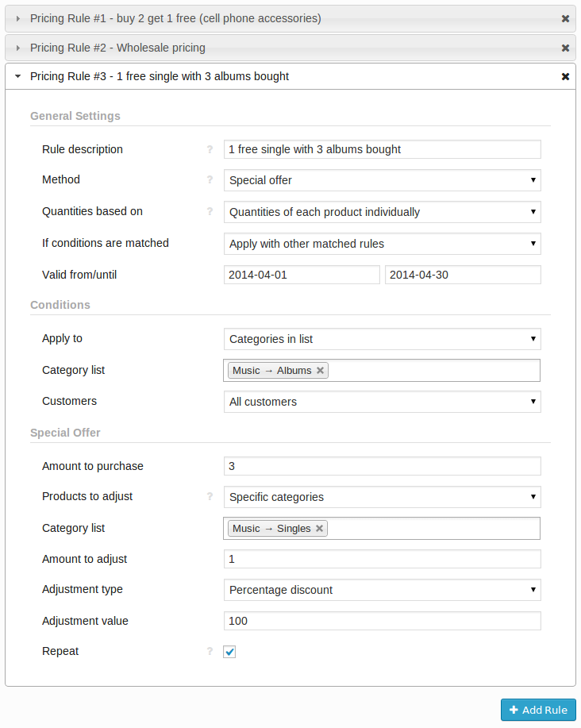Remove Pricing Rule #1 with its X icon
This screenshot has height=728, width=581.
coord(565,18)
